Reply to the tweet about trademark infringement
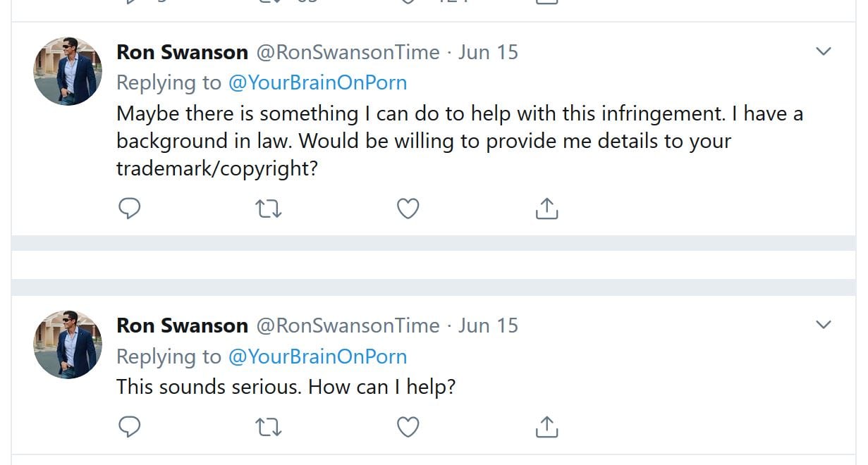868x465 pixels. click(x=129, y=209)
